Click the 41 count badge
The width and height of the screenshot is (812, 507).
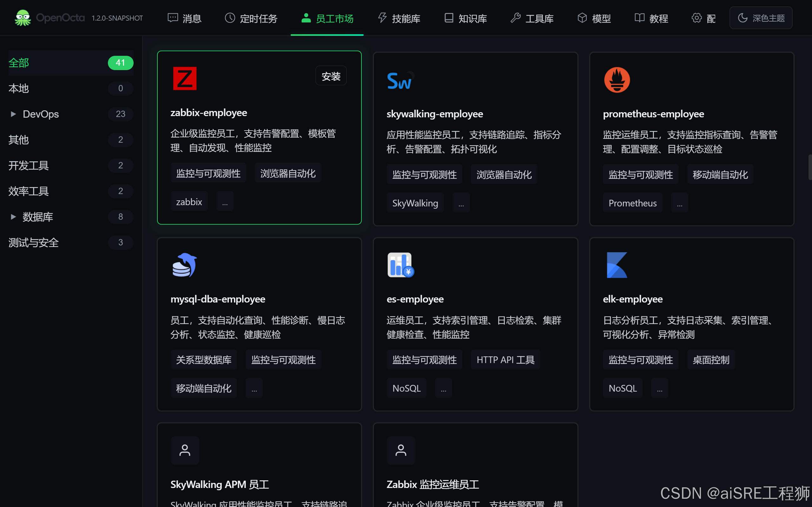pos(121,63)
